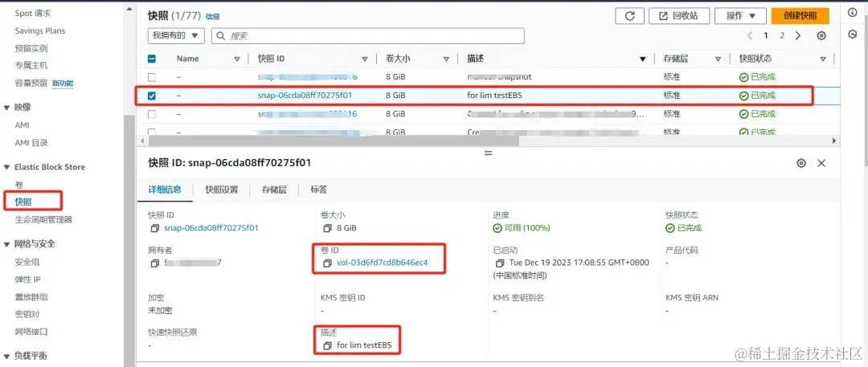The height and width of the screenshot is (367, 868).
Task: Focus the snapshot search field
Action: click(x=368, y=36)
